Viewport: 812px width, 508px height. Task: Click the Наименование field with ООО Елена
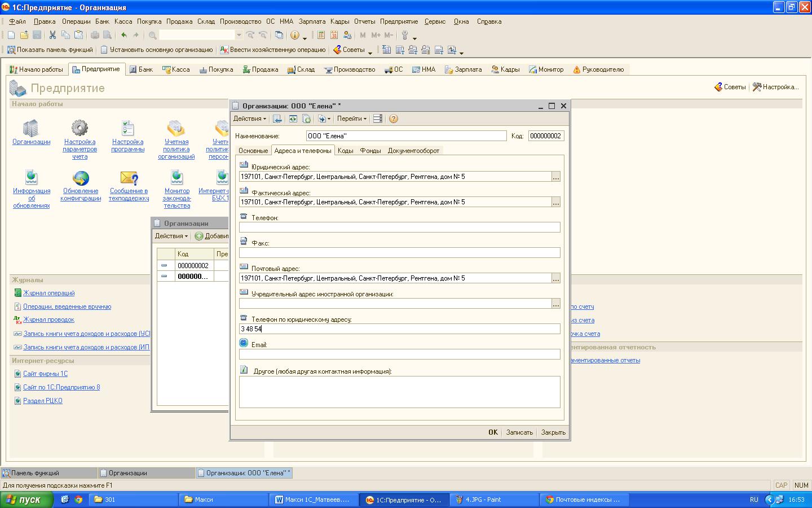point(406,136)
